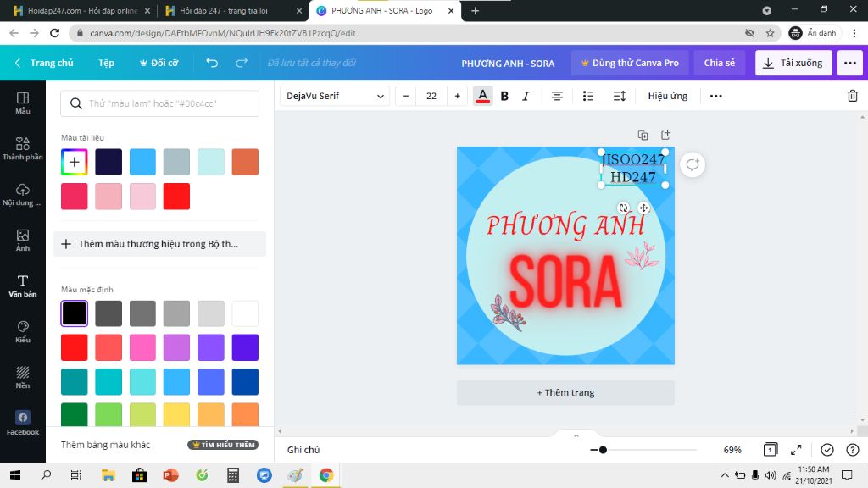This screenshot has width=868, height=488.
Task: Click the TÌM HIỂU THÊM badge
Action: [x=223, y=444]
